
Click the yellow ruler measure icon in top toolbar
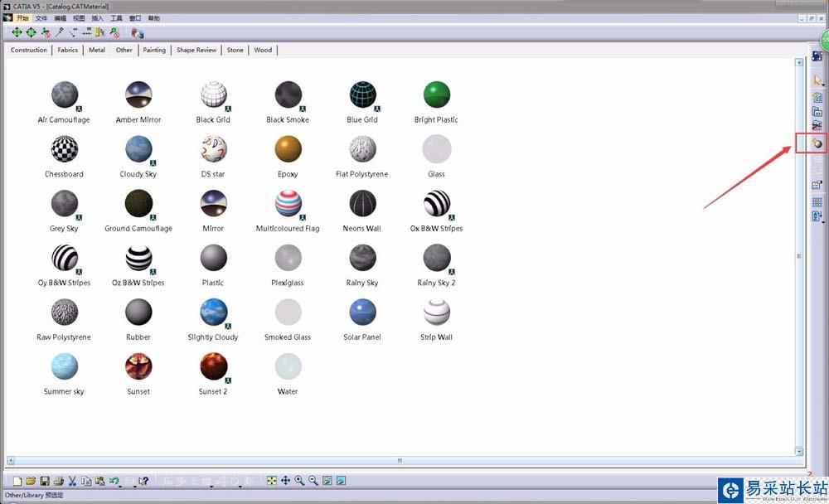[100, 33]
